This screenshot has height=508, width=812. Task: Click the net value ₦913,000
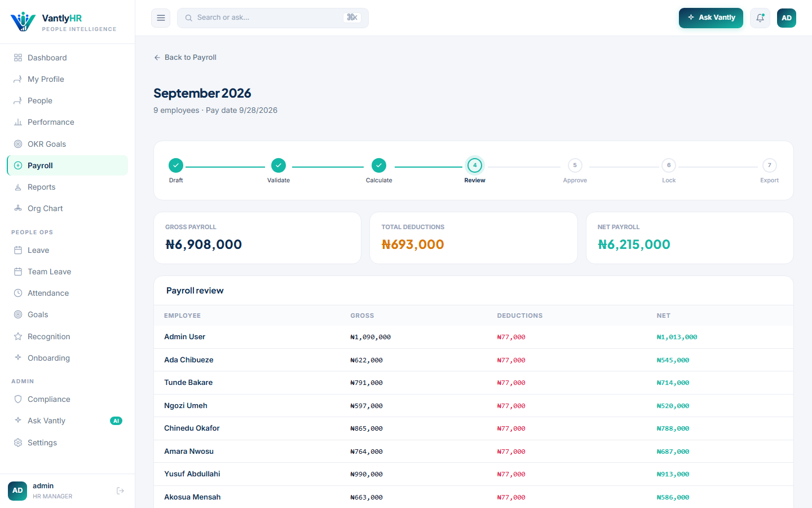673,474
